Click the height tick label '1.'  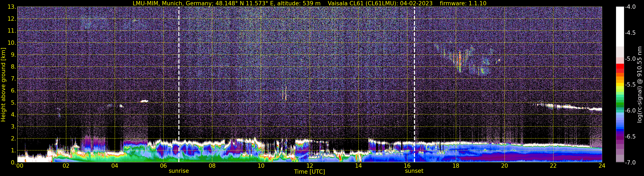[x=13, y=151]
